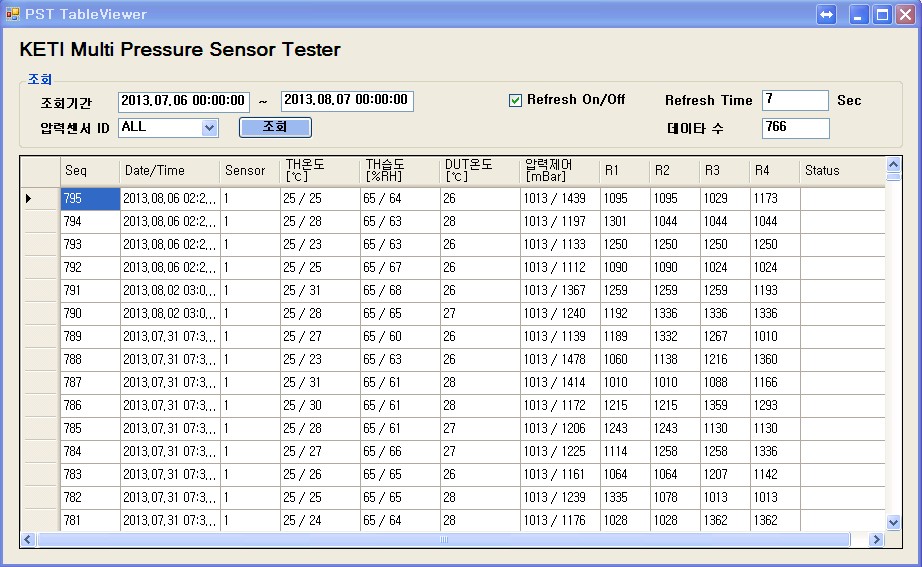This screenshot has width=922, height=567.
Task: Click the vertical scrollbar down arrow
Action: [x=893, y=522]
